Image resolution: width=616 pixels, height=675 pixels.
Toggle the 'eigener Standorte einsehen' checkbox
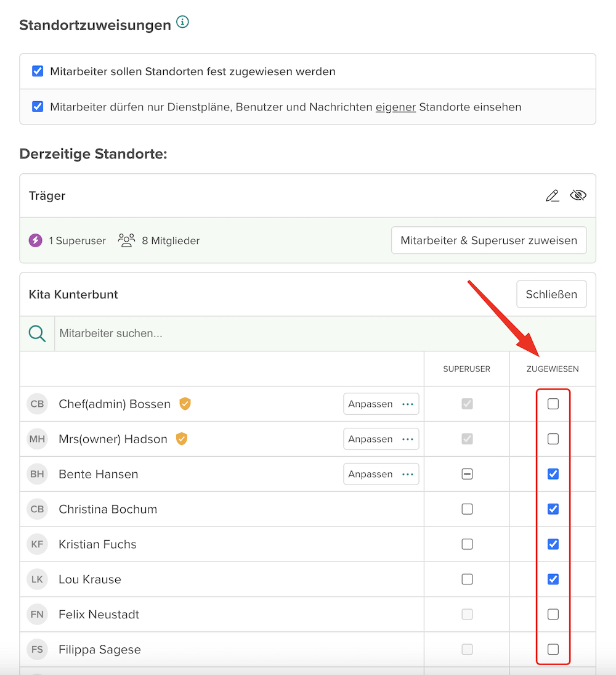tap(38, 107)
